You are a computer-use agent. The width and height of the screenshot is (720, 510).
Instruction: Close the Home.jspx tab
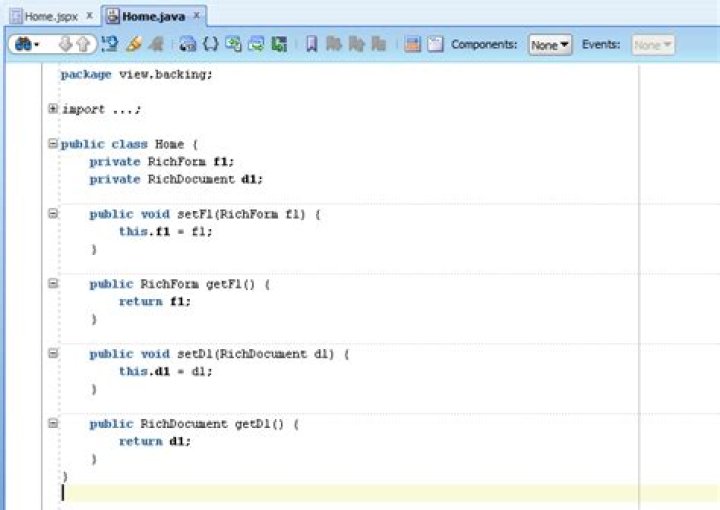tap(89, 16)
